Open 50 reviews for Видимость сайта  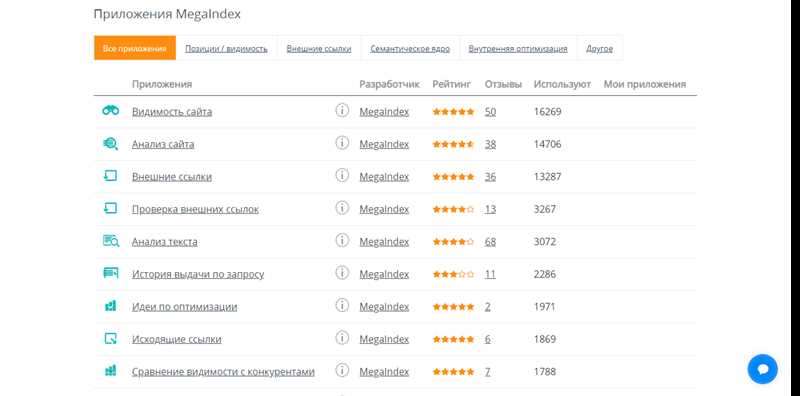click(x=490, y=111)
